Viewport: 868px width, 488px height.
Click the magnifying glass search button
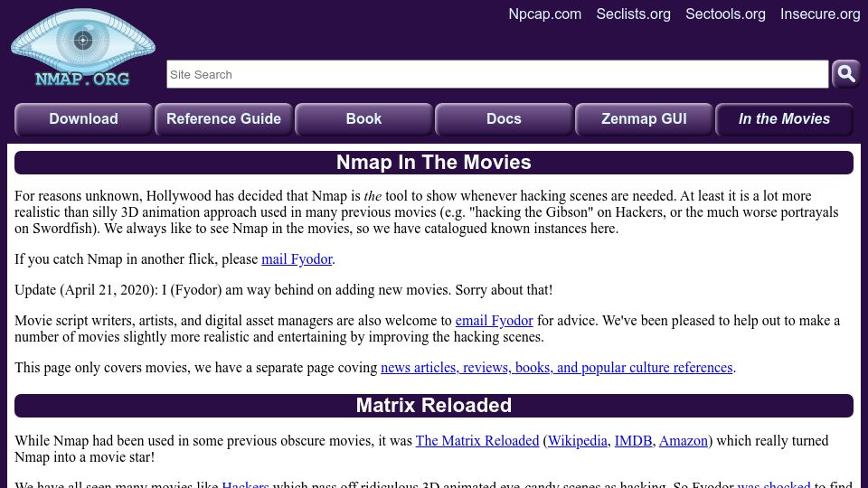pyautogui.click(x=845, y=73)
